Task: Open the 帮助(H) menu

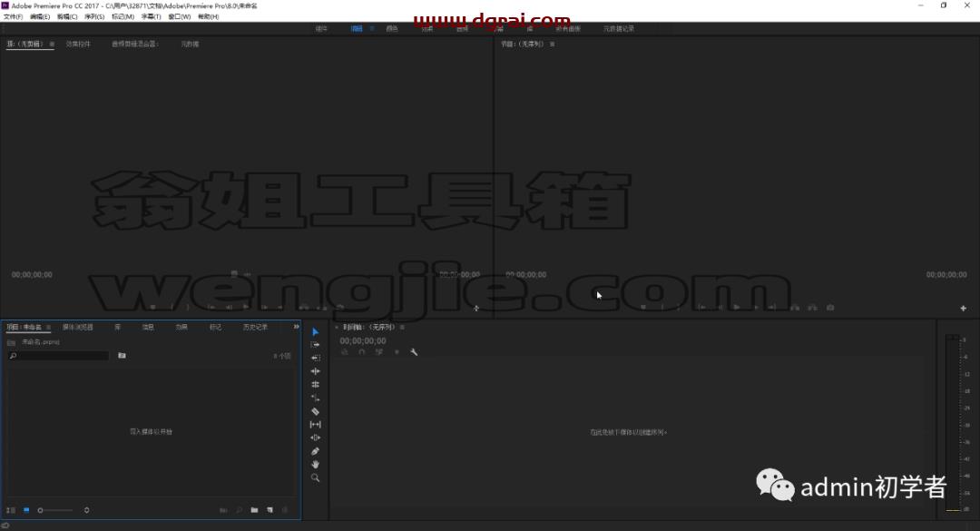Action: point(208,17)
